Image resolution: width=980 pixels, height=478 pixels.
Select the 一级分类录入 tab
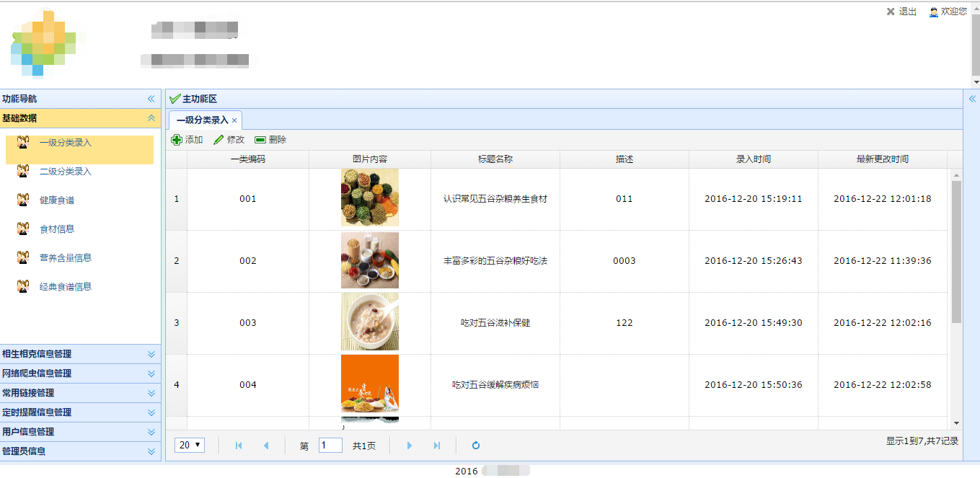[x=203, y=120]
